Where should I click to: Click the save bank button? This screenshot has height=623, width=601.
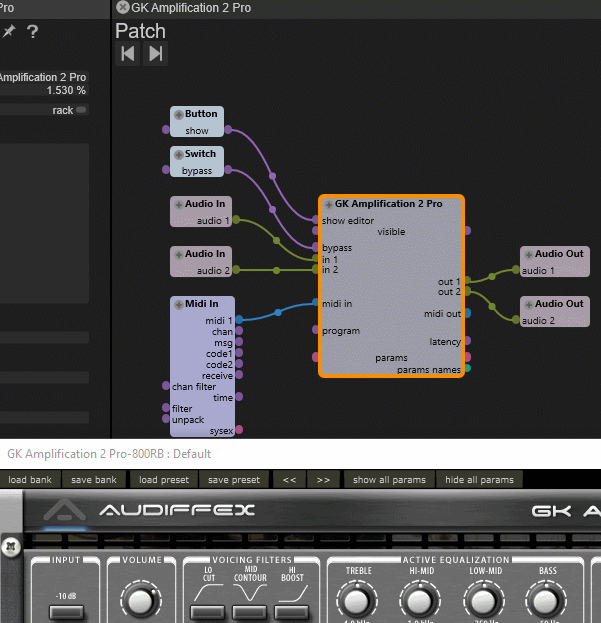click(x=94, y=480)
